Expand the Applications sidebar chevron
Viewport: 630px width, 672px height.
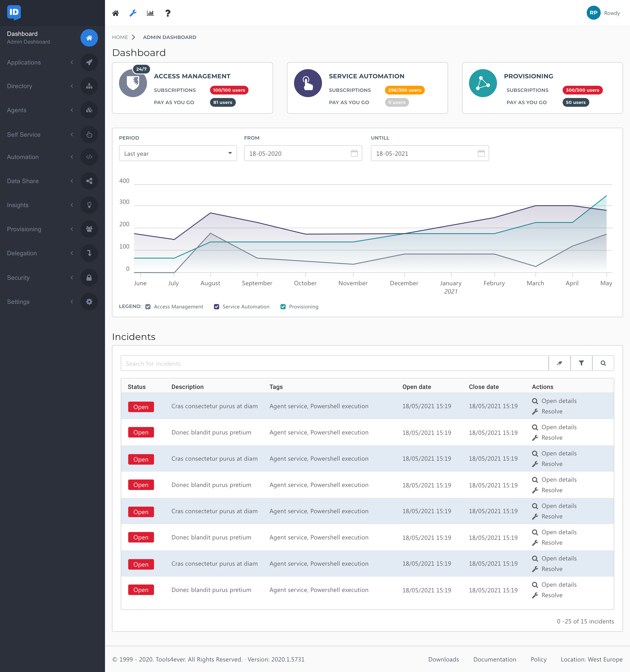pos(72,62)
